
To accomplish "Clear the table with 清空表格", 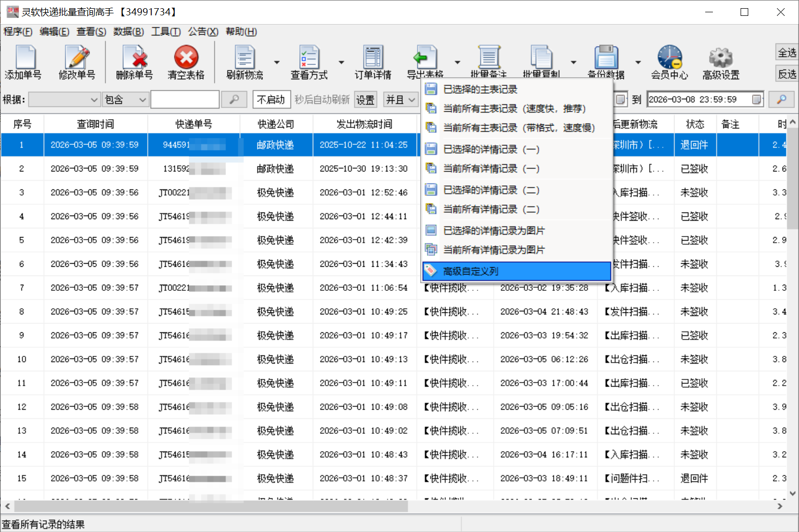I will (186, 62).
